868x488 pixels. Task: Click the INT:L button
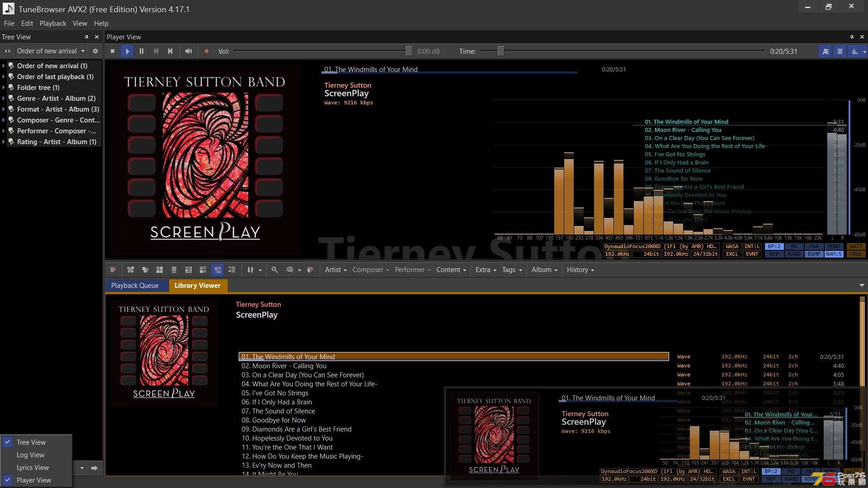752,247
